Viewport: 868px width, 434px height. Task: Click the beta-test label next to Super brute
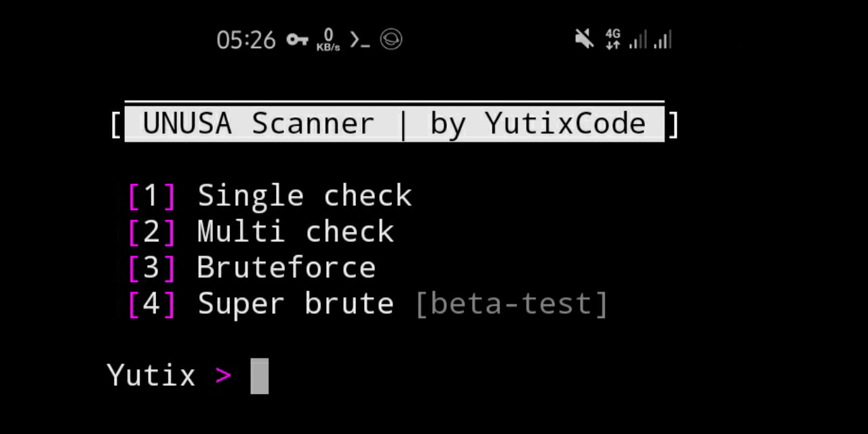[x=511, y=303]
